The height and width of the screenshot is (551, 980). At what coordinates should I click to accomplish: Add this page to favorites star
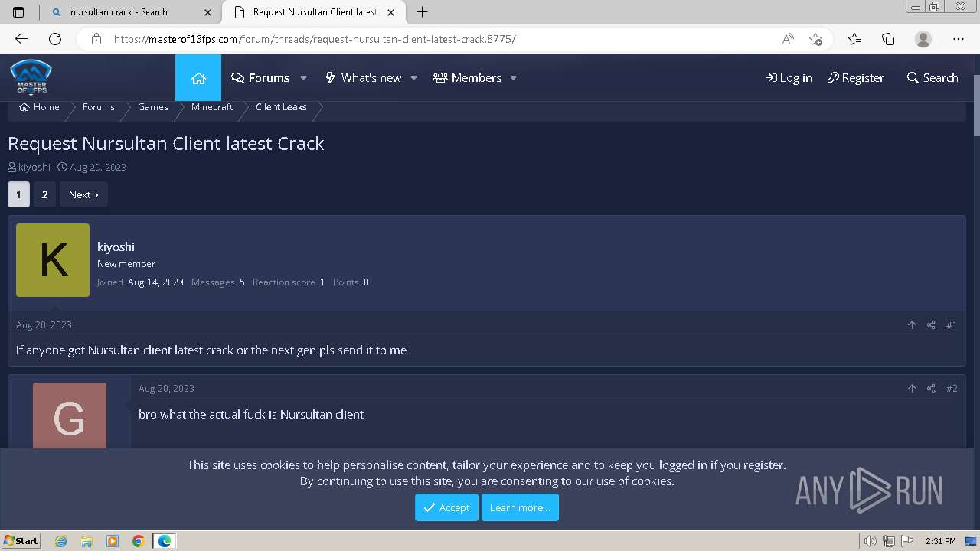coord(815,39)
